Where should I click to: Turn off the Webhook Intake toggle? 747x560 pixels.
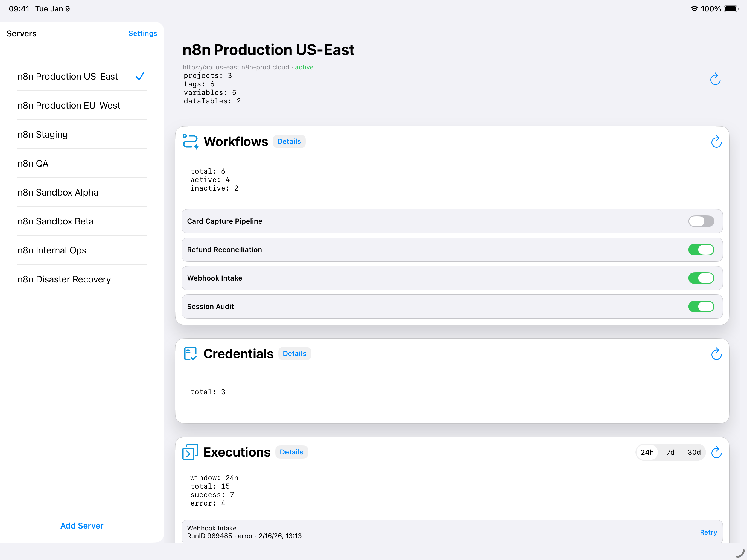[701, 278]
